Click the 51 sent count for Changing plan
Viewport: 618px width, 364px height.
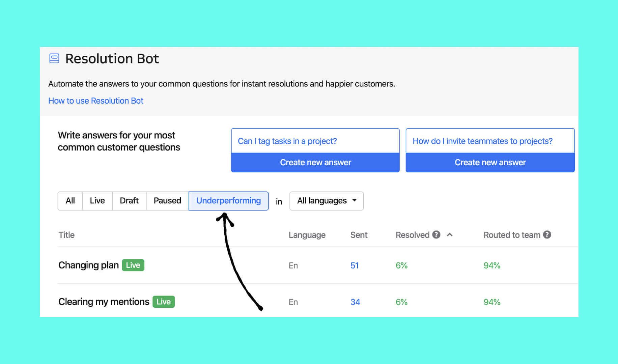click(x=355, y=265)
